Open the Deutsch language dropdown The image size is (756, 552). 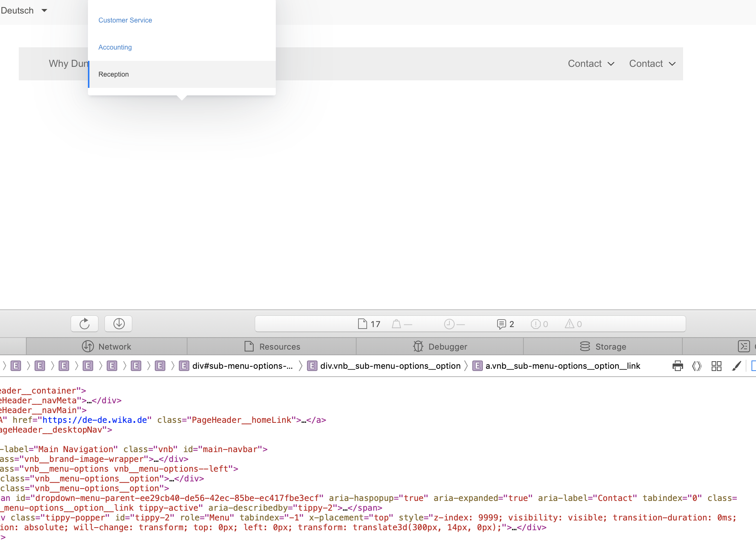point(24,11)
